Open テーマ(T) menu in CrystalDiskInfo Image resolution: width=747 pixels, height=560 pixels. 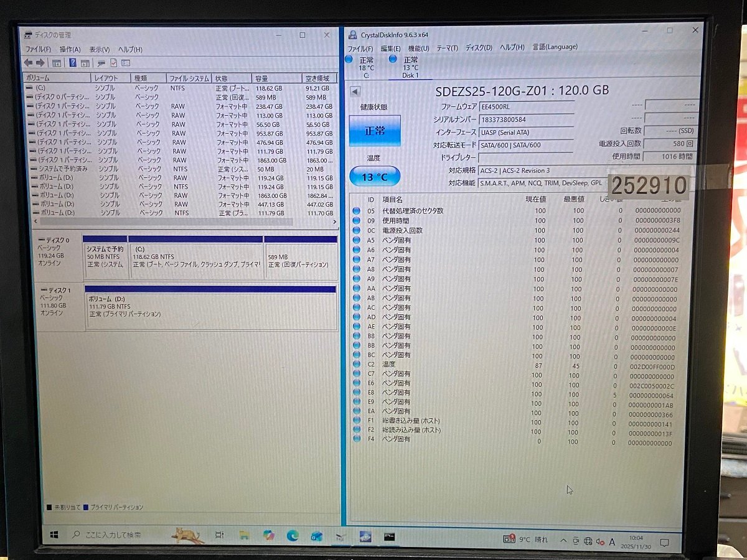coord(447,48)
